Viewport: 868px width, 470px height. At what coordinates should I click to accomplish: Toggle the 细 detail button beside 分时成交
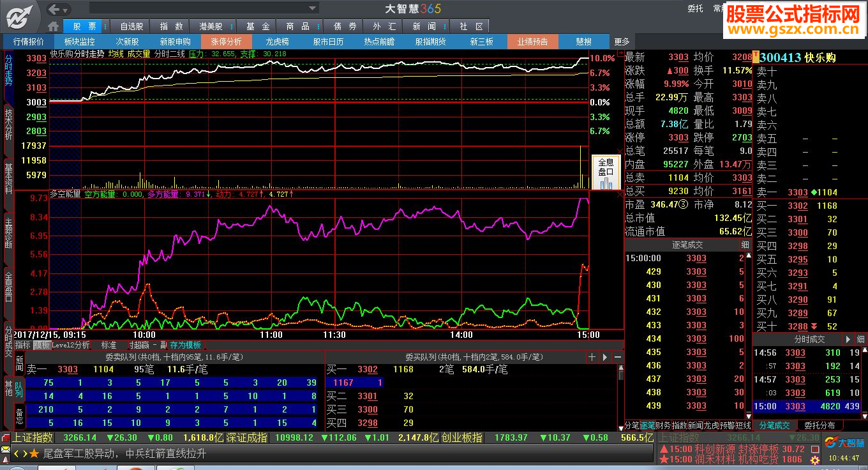click(x=860, y=340)
